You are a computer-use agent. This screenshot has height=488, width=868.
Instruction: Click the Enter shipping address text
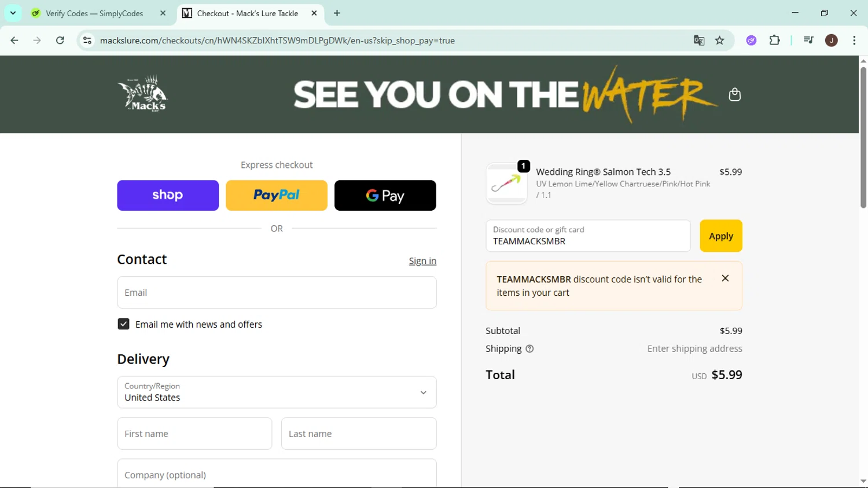694,349
